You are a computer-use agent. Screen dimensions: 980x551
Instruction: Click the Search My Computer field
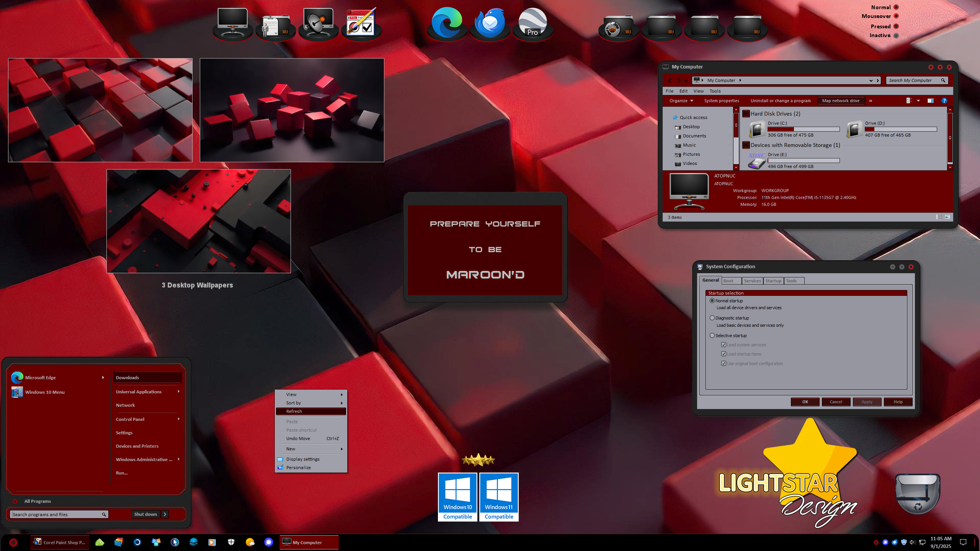[917, 80]
